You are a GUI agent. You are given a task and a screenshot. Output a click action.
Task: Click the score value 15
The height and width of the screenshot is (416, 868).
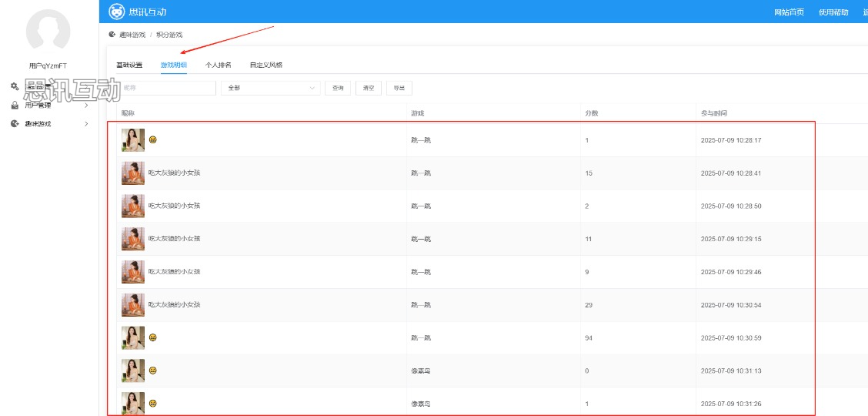click(x=589, y=173)
